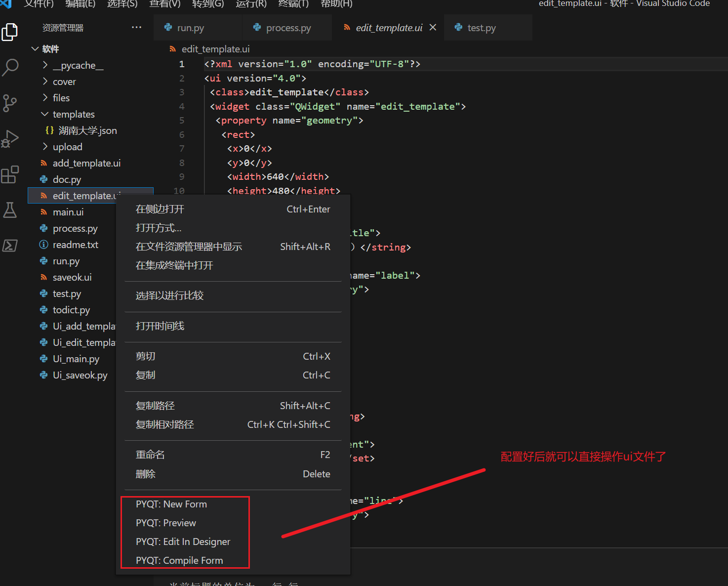Choose 重命名 from context menu
The width and height of the screenshot is (728, 586).
coord(233,455)
